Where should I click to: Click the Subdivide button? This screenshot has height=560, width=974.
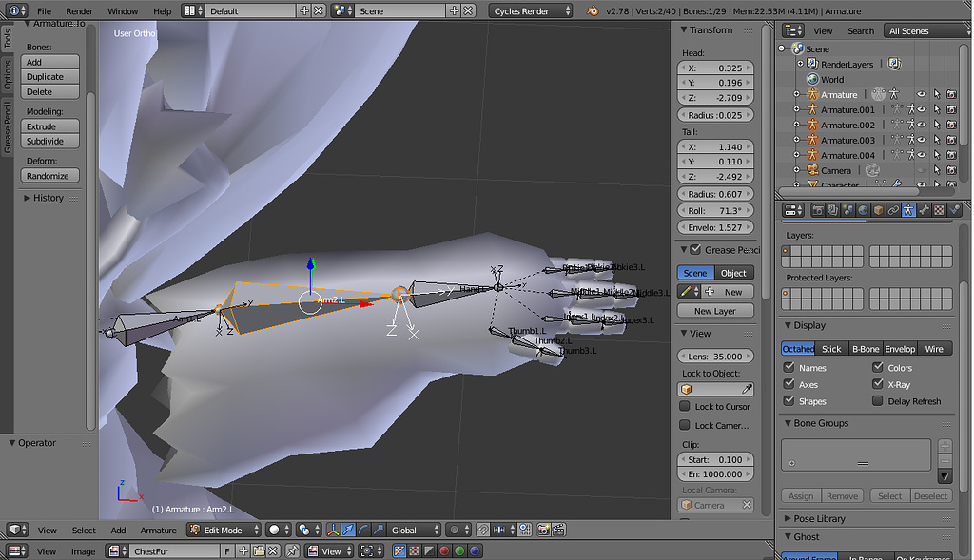49,141
